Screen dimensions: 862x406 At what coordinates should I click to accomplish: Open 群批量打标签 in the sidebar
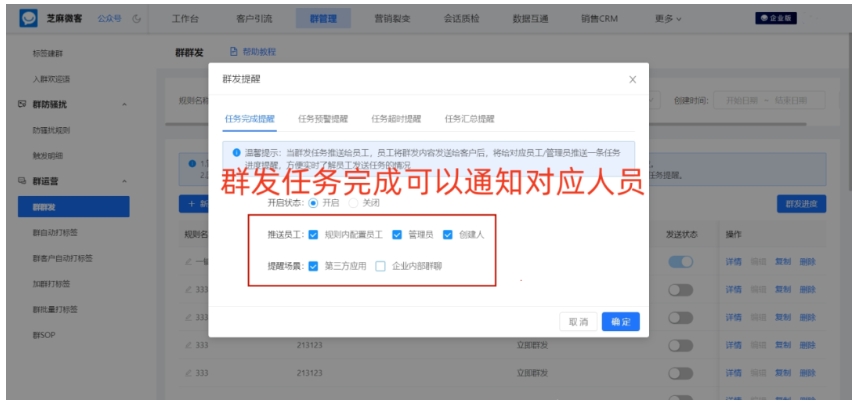click(55, 309)
